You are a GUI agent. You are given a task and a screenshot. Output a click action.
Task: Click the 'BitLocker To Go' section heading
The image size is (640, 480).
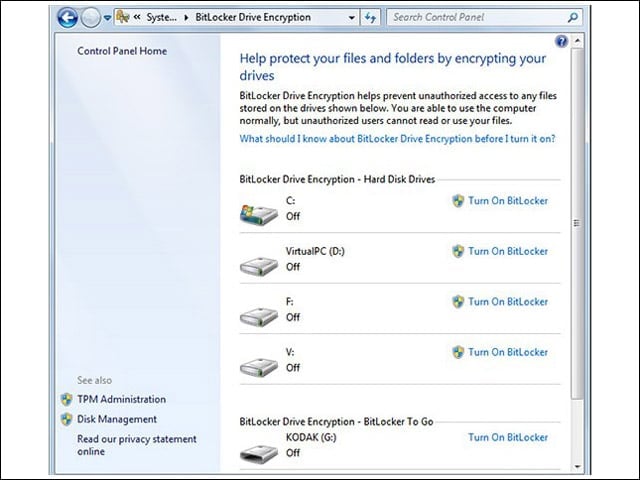336,422
